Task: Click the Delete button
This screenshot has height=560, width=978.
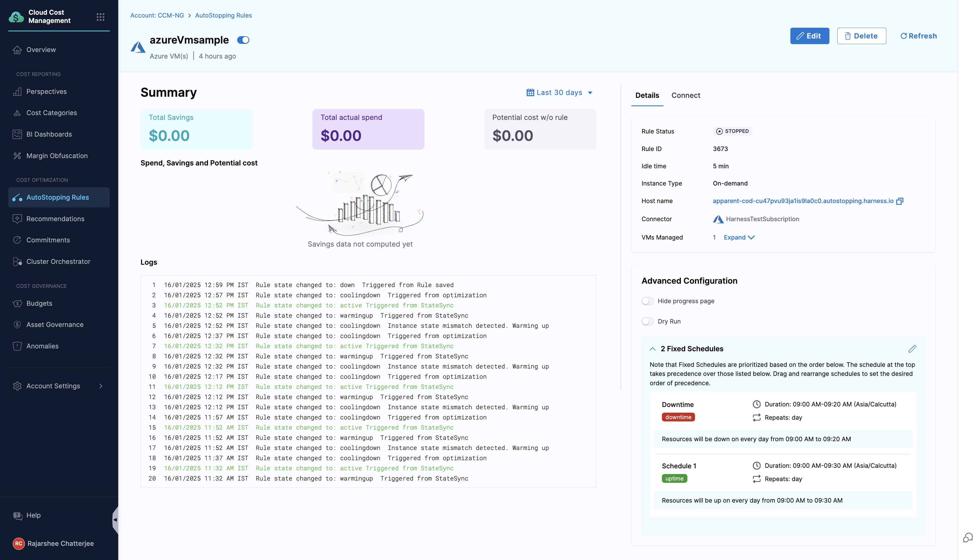Action: tap(861, 36)
